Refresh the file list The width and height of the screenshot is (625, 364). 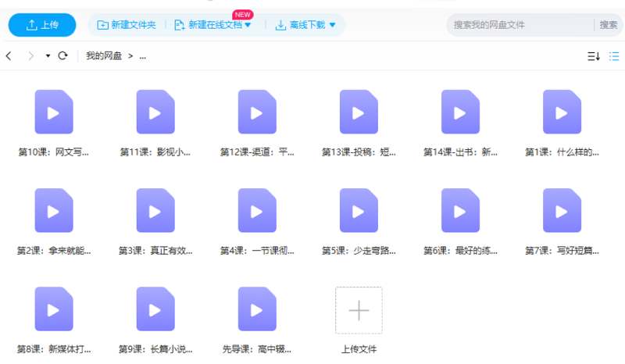(x=63, y=56)
